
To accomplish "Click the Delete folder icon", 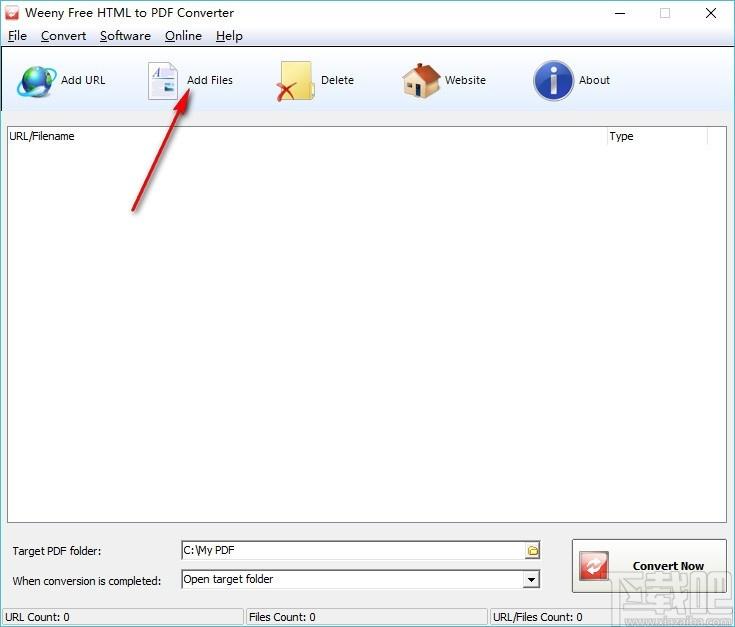I will pos(295,82).
